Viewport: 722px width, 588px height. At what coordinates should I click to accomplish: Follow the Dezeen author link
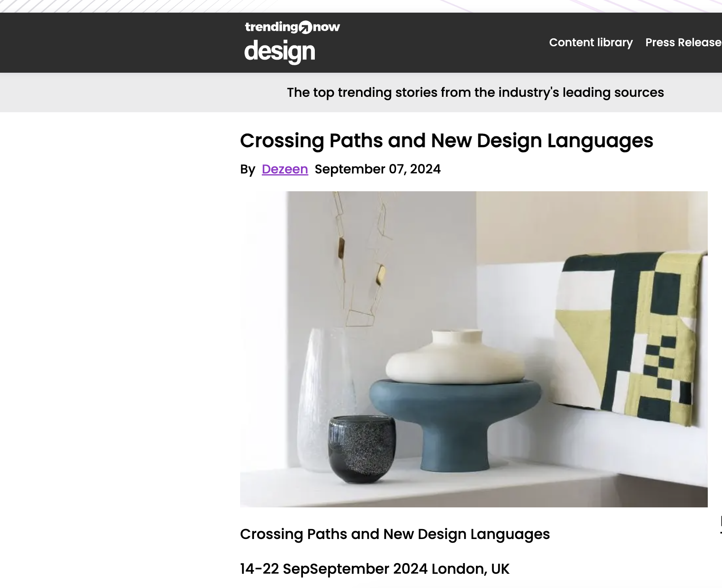tap(285, 169)
